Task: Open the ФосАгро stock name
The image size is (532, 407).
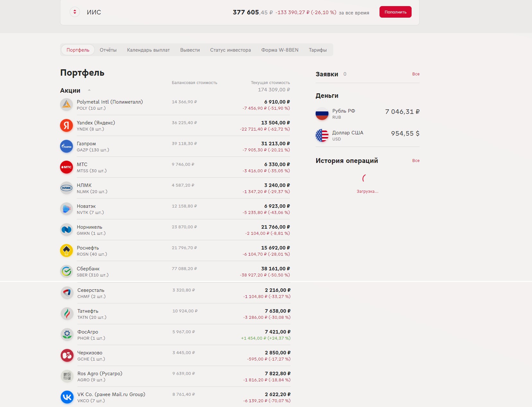Action: tap(88, 332)
